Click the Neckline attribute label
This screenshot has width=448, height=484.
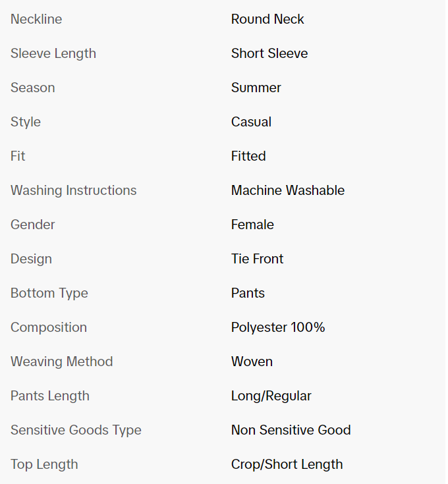tap(36, 19)
